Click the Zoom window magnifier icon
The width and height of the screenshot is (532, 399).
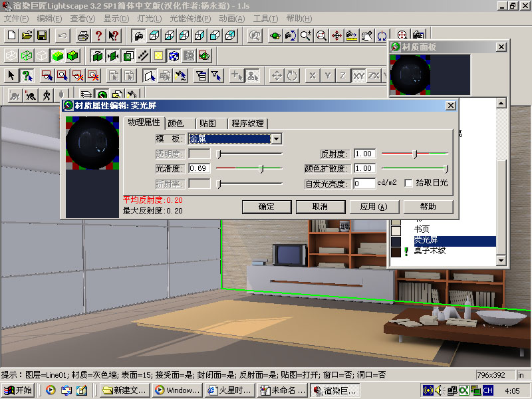click(x=321, y=35)
